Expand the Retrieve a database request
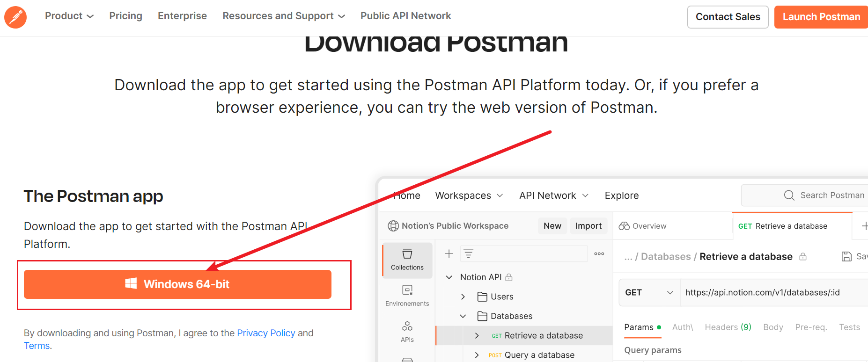 click(x=477, y=335)
